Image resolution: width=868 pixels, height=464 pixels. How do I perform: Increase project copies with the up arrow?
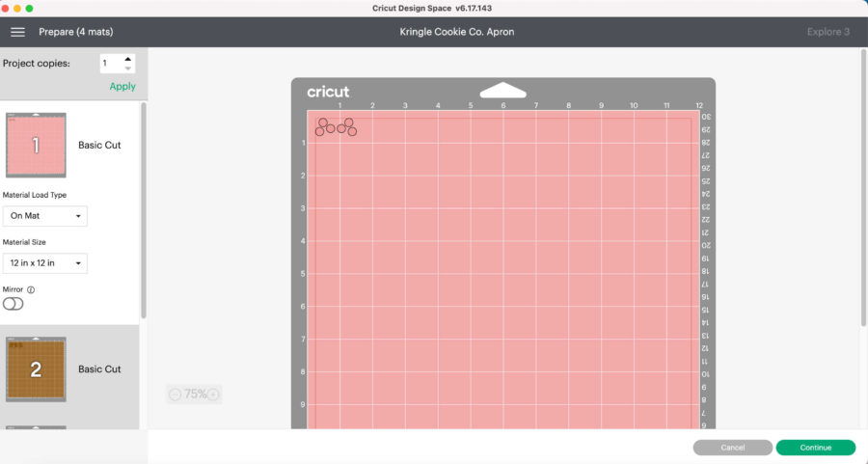pyautogui.click(x=128, y=59)
